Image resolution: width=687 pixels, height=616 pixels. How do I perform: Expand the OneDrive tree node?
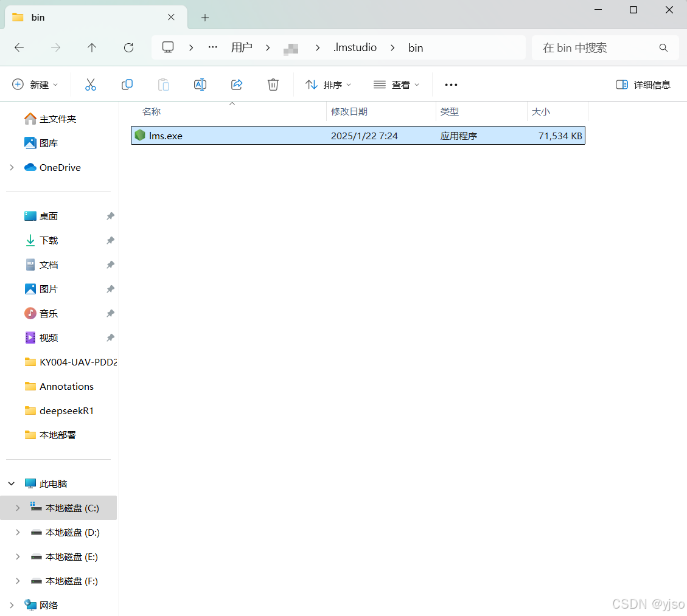coord(12,167)
